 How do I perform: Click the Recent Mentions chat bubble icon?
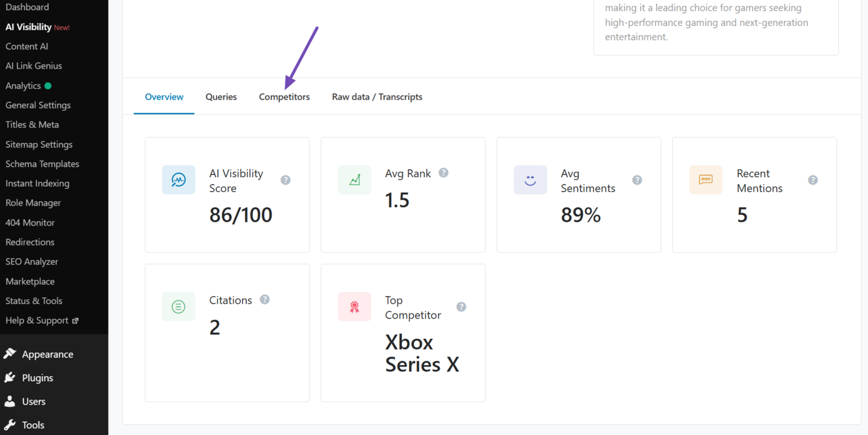pyautogui.click(x=706, y=180)
